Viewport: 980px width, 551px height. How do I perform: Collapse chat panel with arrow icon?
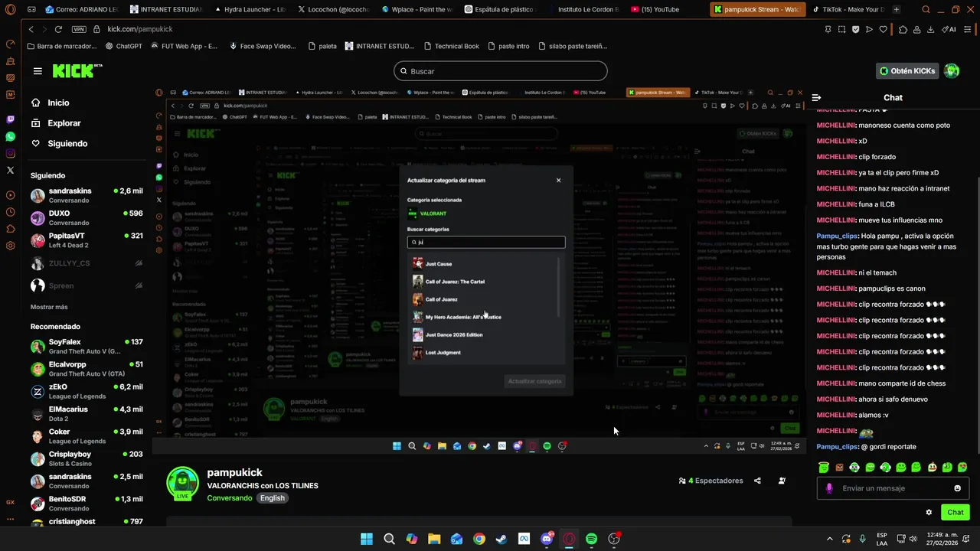click(x=816, y=98)
